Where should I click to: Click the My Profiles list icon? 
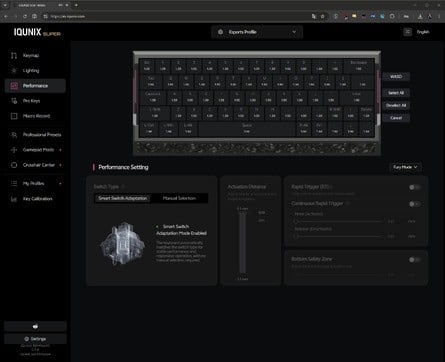point(14,183)
